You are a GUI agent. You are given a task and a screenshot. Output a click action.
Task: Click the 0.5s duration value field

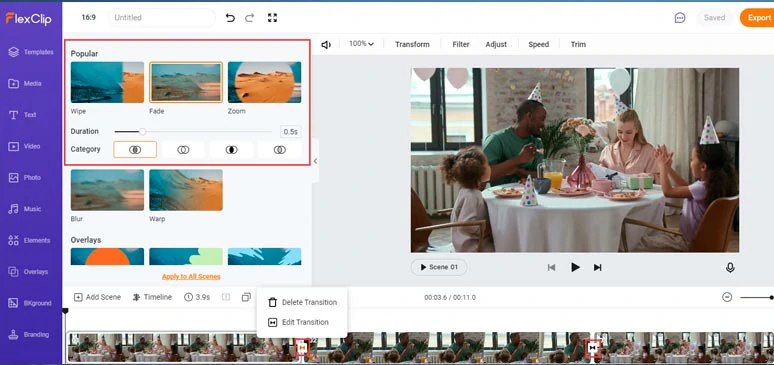coord(290,132)
